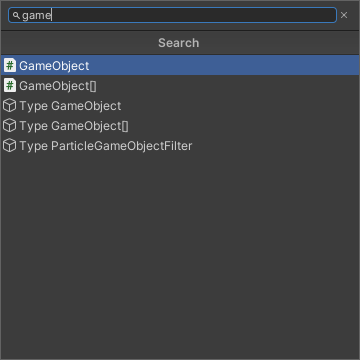Select the GameObject[] array script entry
The width and height of the screenshot is (360, 360).
[x=180, y=85]
